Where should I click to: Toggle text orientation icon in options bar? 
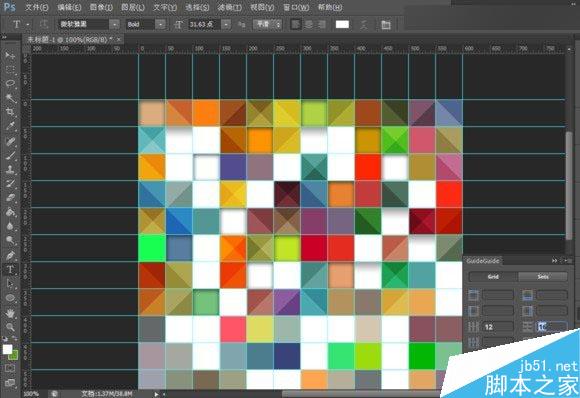pyautogui.click(x=44, y=24)
